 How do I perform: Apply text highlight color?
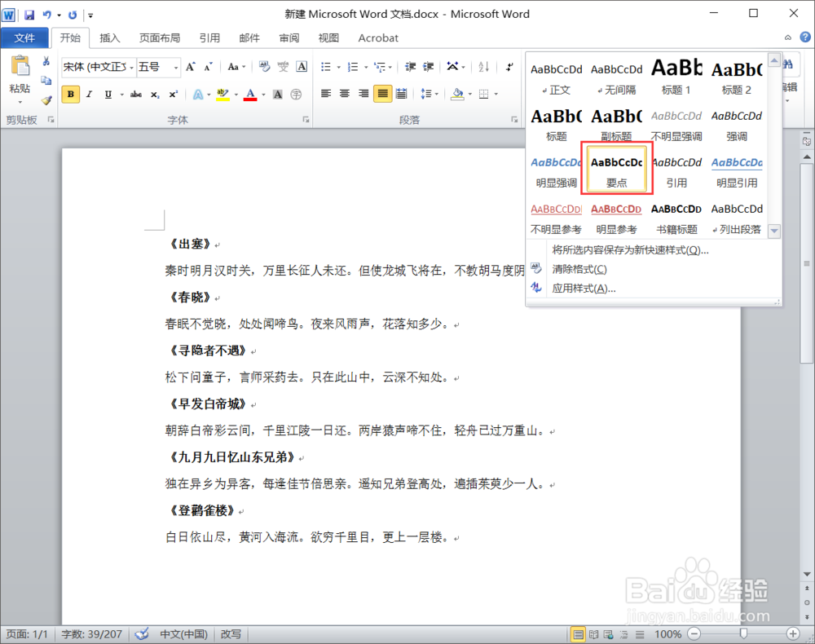click(x=222, y=94)
